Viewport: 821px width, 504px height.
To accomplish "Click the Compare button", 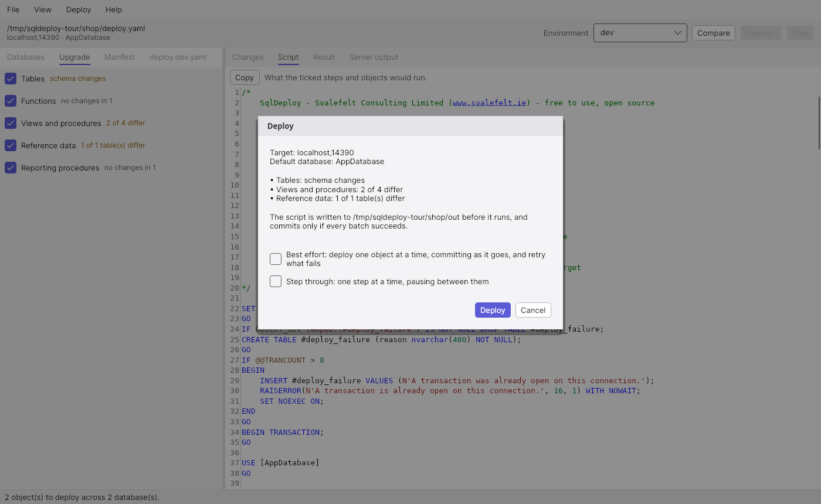I will point(714,33).
